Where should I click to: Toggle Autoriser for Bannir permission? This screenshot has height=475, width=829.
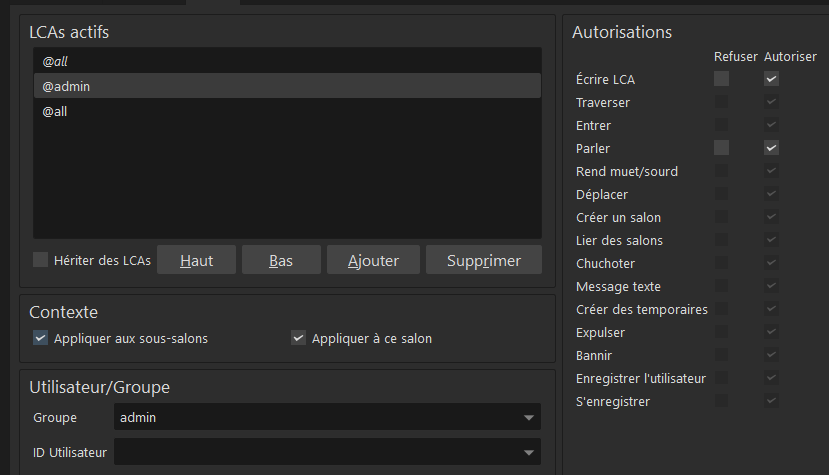(x=771, y=355)
